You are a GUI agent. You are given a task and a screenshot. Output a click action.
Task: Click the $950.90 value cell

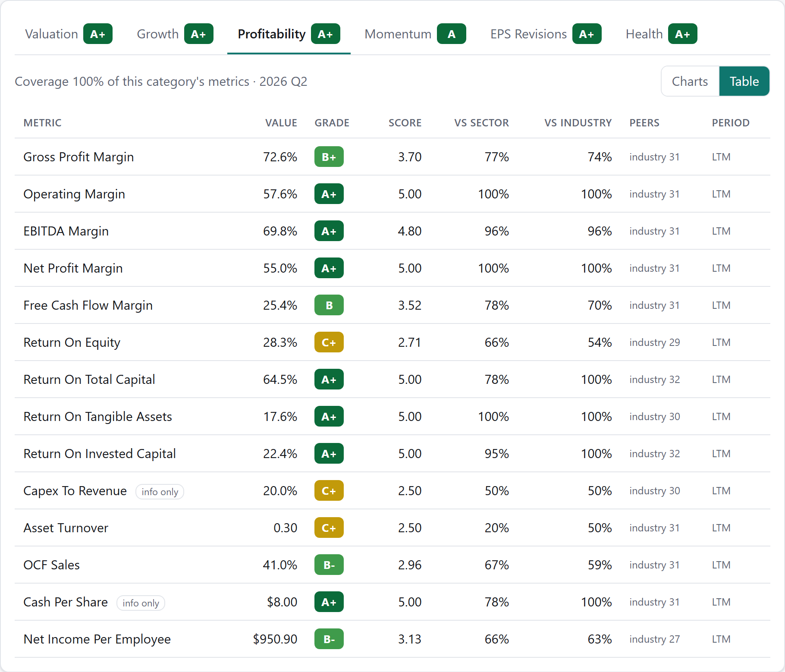click(275, 639)
